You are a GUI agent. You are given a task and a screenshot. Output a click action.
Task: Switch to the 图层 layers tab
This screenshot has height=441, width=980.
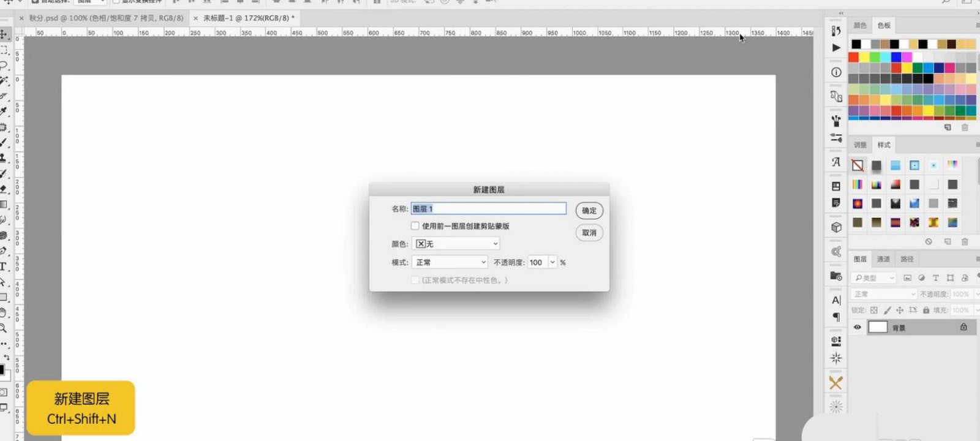pyautogui.click(x=860, y=259)
